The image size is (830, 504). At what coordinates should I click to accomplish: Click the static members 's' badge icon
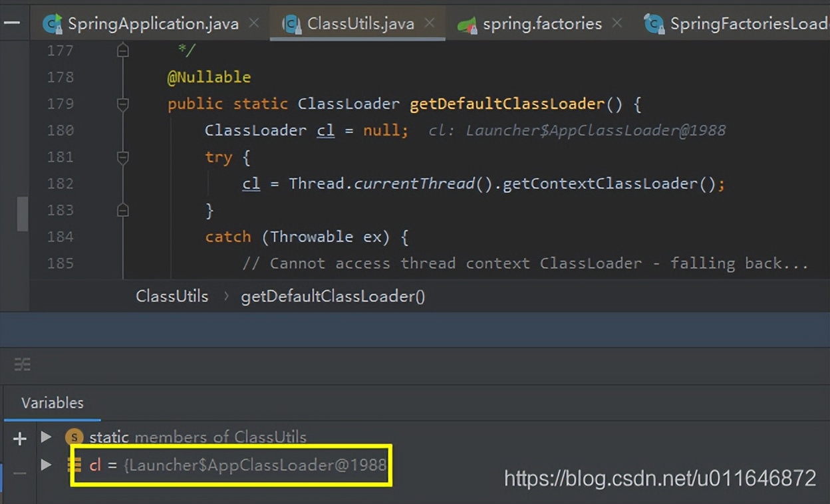click(x=74, y=438)
